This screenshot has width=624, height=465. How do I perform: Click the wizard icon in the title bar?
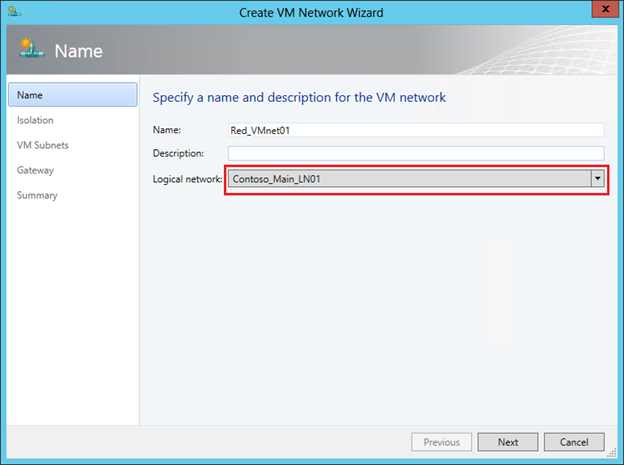coord(14,12)
